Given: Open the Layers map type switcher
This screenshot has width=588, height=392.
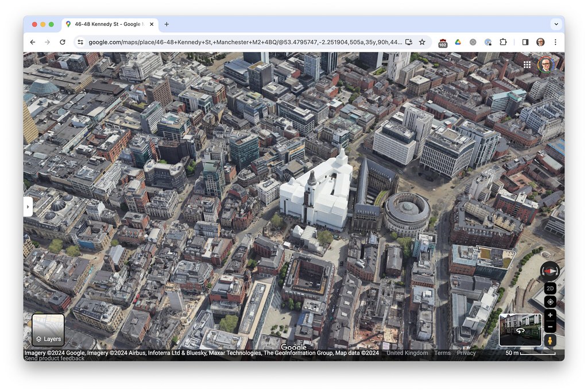Looking at the screenshot, I should point(48,331).
